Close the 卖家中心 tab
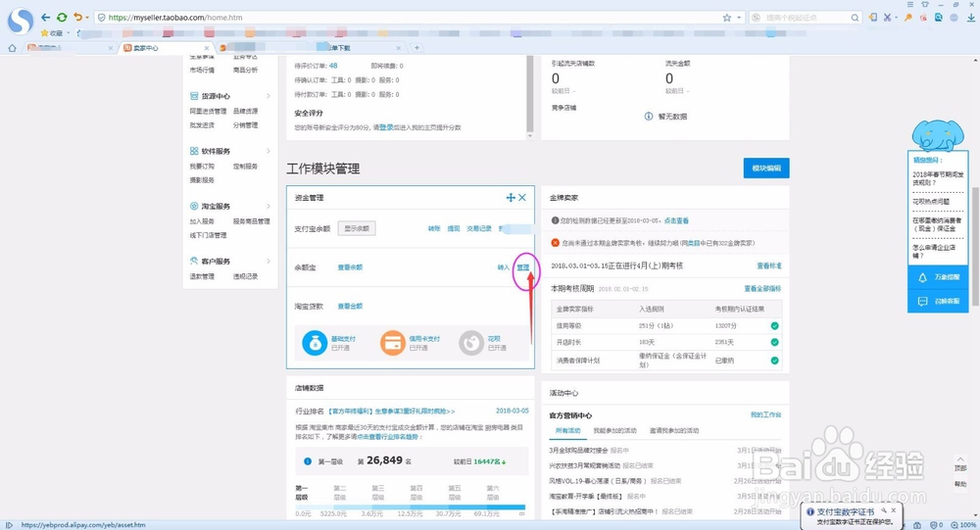Image resolution: width=980 pixels, height=530 pixels. [x=207, y=48]
